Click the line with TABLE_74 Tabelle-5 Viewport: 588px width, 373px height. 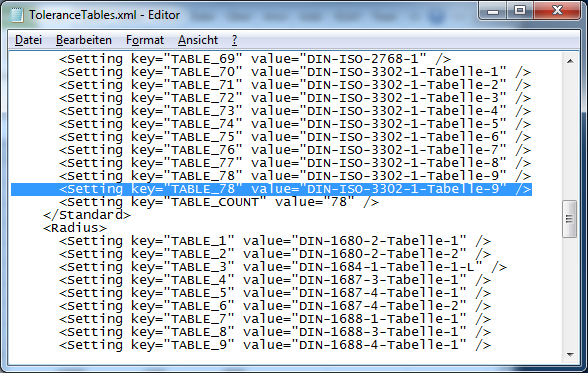[295, 124]
